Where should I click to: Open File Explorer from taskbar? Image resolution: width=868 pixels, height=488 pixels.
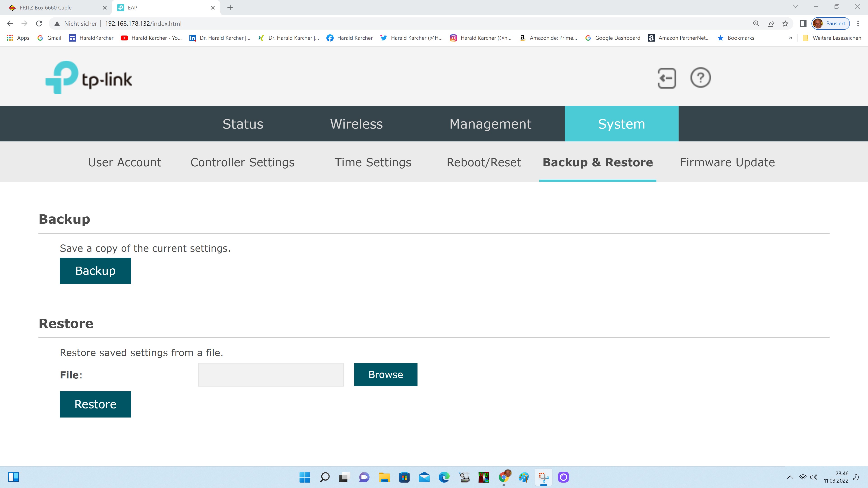(384, 477)
